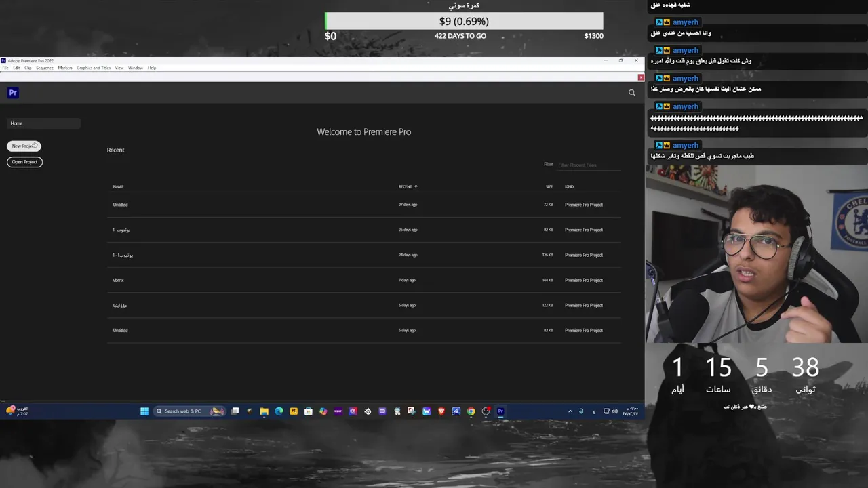Sort recent projects by the KIND column

569,186
